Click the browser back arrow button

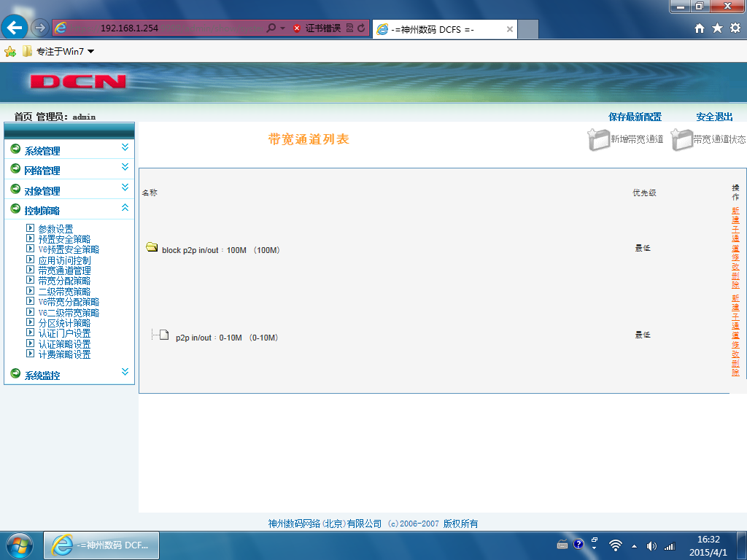(x=15, y=28)
